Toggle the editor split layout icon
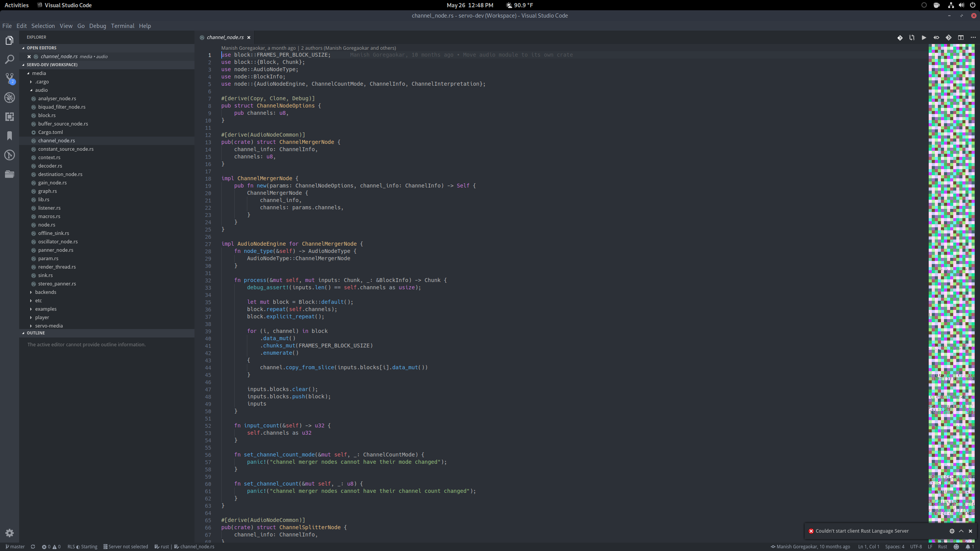This screenshot has width=980, height=551. [x=961, y=37]
